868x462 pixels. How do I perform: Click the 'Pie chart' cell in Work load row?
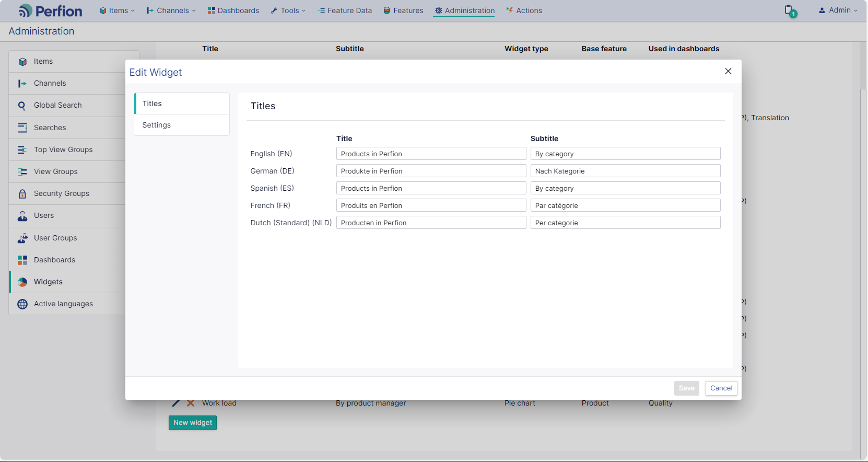pyautogui.click(x=520, y=403)
